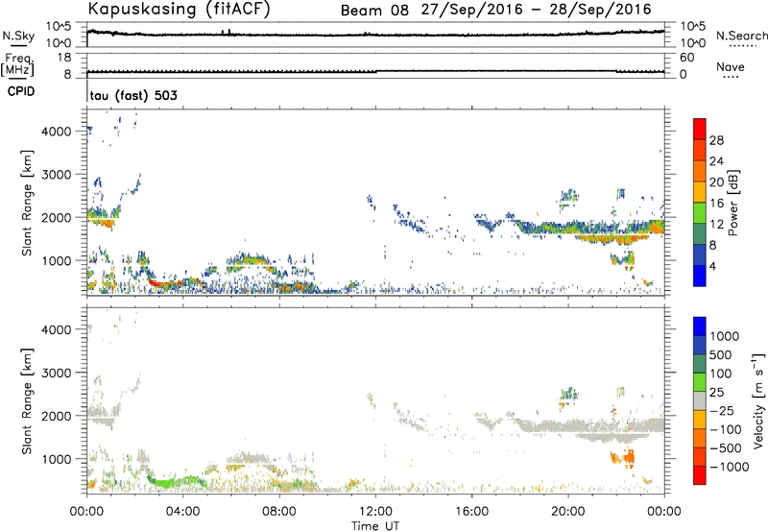Image resolution: width=768 pixels, height=532 pixels.
Task: Click the '60' Nave tick label
Action: point(686,58)
